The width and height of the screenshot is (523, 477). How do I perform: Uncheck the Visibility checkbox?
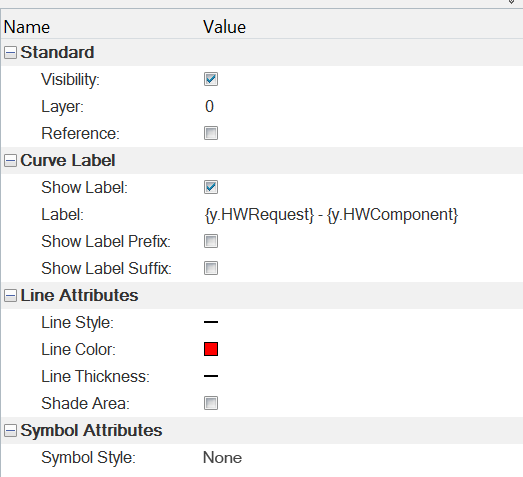click(211, 79)
